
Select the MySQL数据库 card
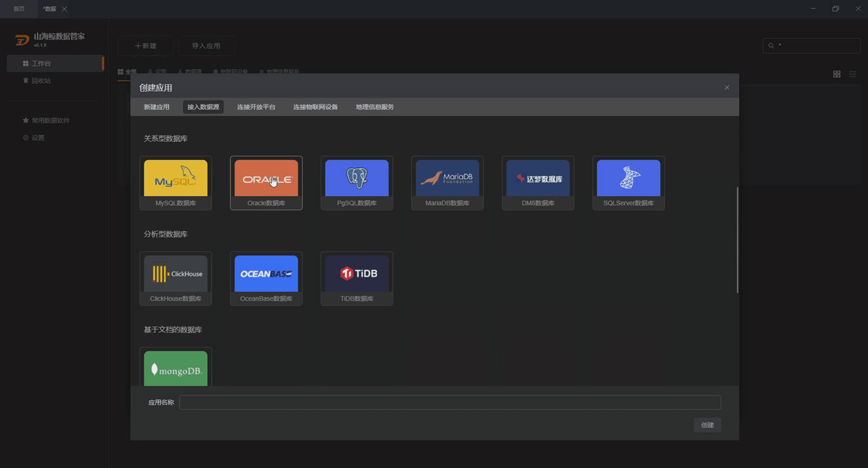(x=176, y=183)
